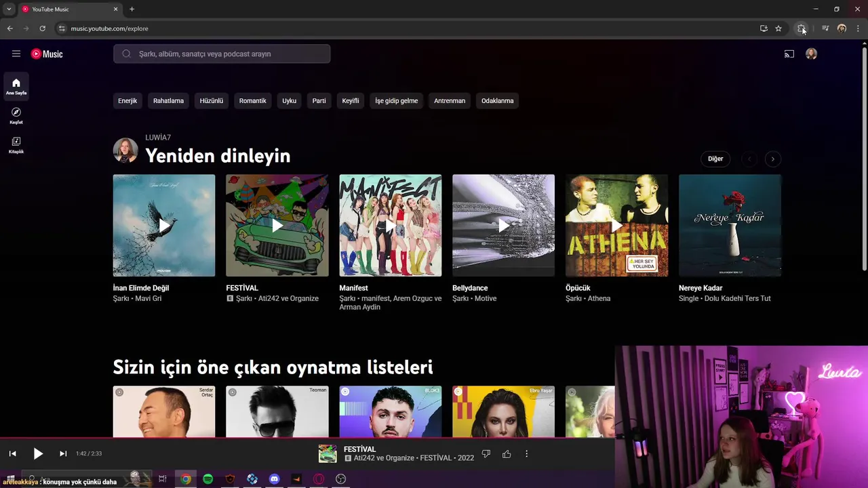
Task: Open Nereye Kadar single cover
Action: (730, 226)
